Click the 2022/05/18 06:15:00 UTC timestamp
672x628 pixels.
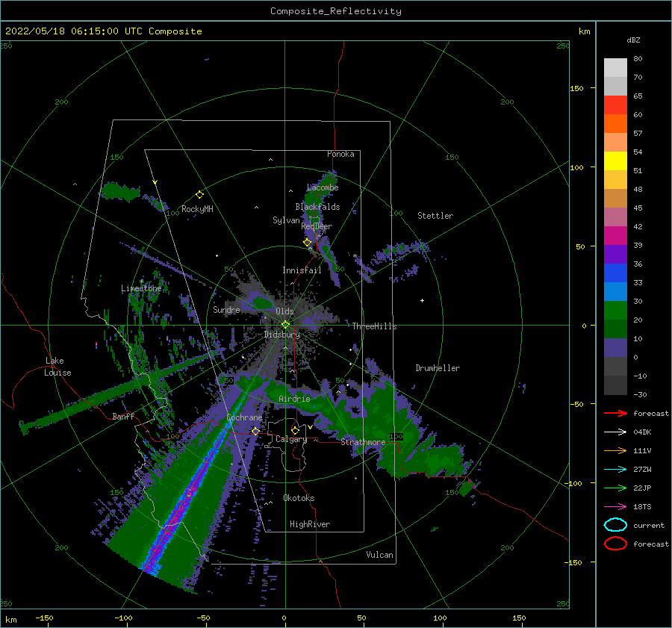(103, 31)
